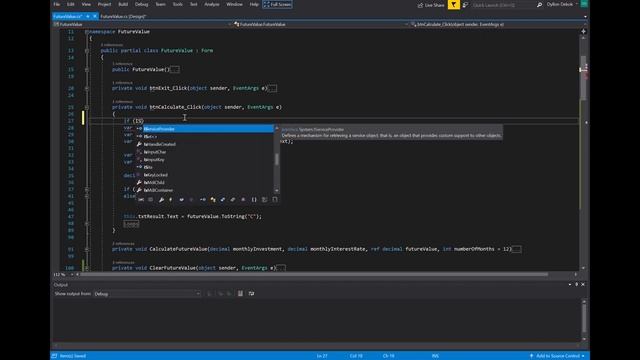Click the Full Screen button

pos(277,4)
